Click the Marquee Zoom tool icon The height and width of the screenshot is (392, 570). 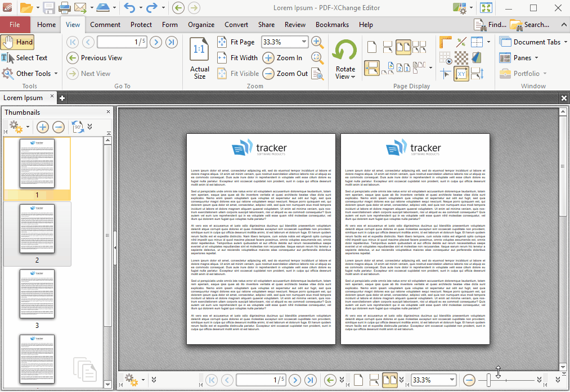click(x=317, y=58)
